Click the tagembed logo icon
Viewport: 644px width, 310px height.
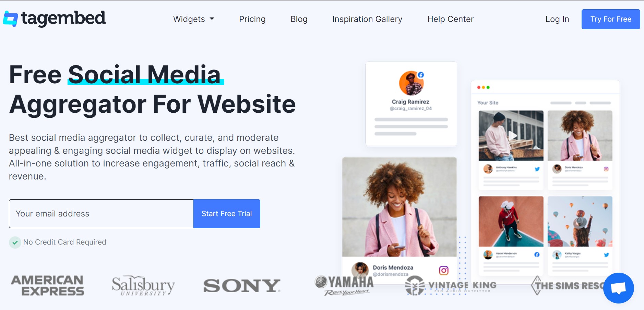(10, 19)
